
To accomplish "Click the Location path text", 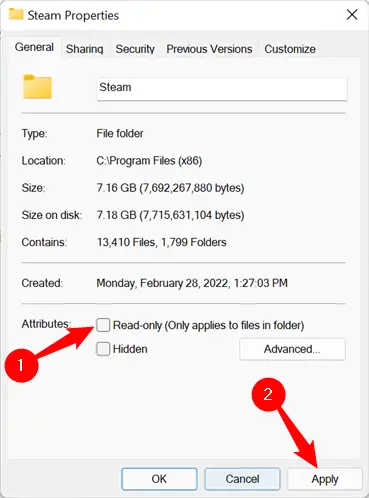I will coord(149,161).
